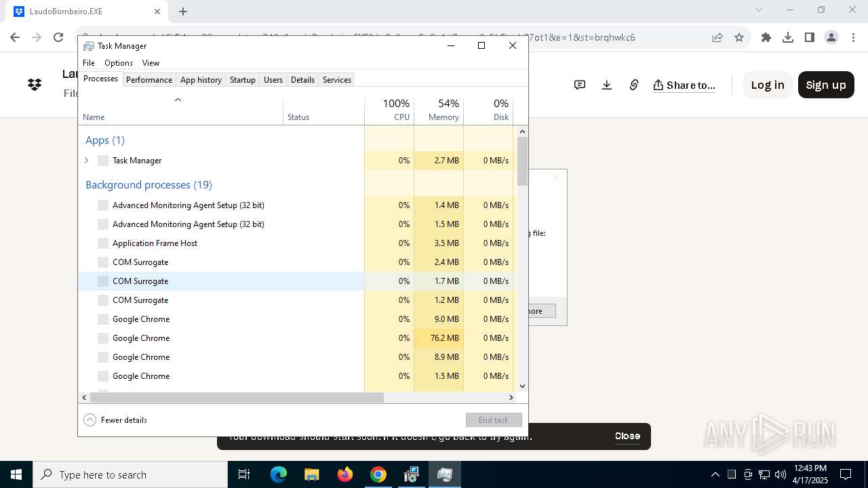
Task: Sort by the Name column header
Action: 180,110
